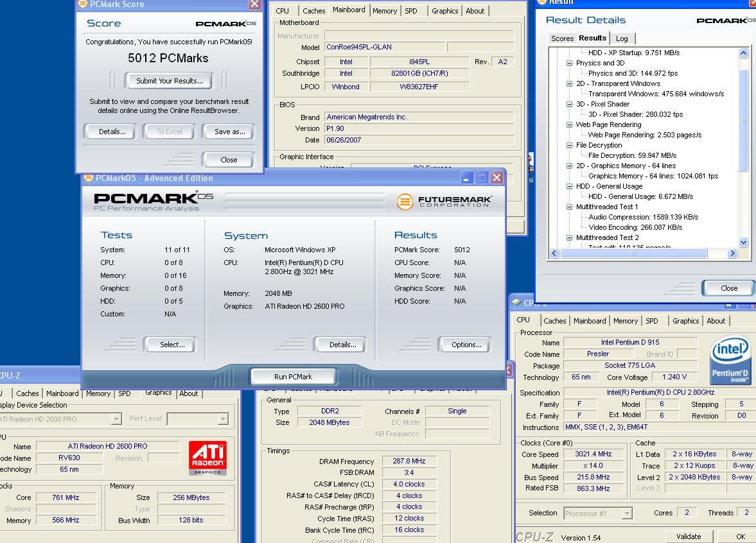Open the Processor #1 selection dropdown
Screen dimensions: 756x543
pyautogui.click(x=626, y=513)
